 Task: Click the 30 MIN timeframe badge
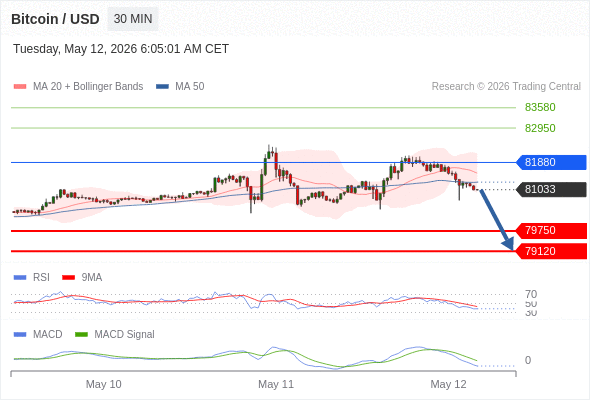coord(133,19)
